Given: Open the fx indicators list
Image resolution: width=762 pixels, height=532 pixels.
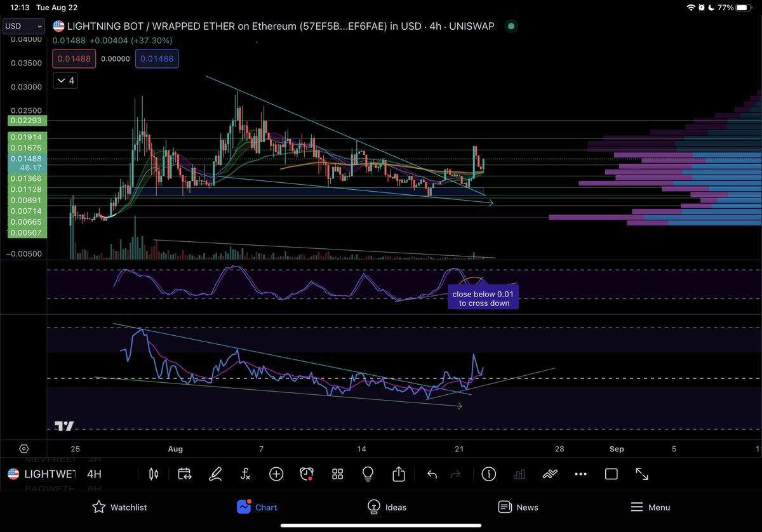Looking at the screenshot, I should coord(246,474).
